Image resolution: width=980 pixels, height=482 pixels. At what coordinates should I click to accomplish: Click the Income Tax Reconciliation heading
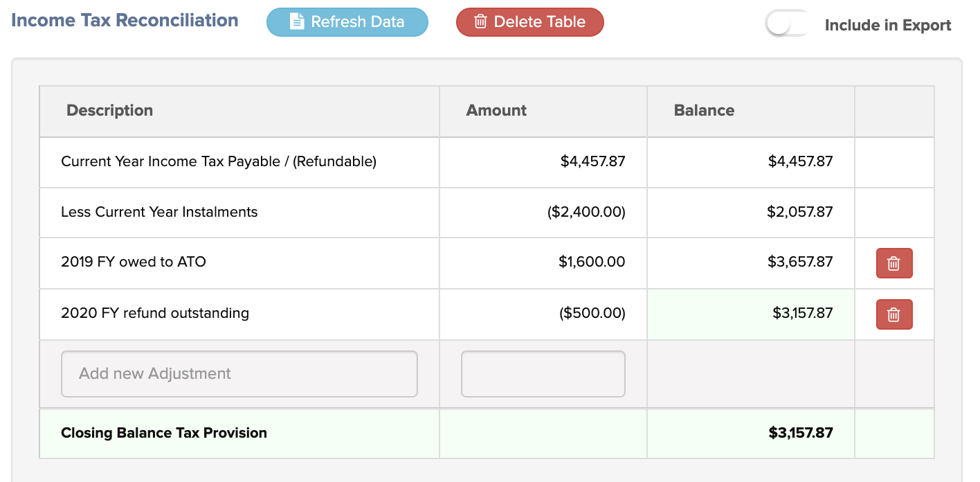coord(125,20)
